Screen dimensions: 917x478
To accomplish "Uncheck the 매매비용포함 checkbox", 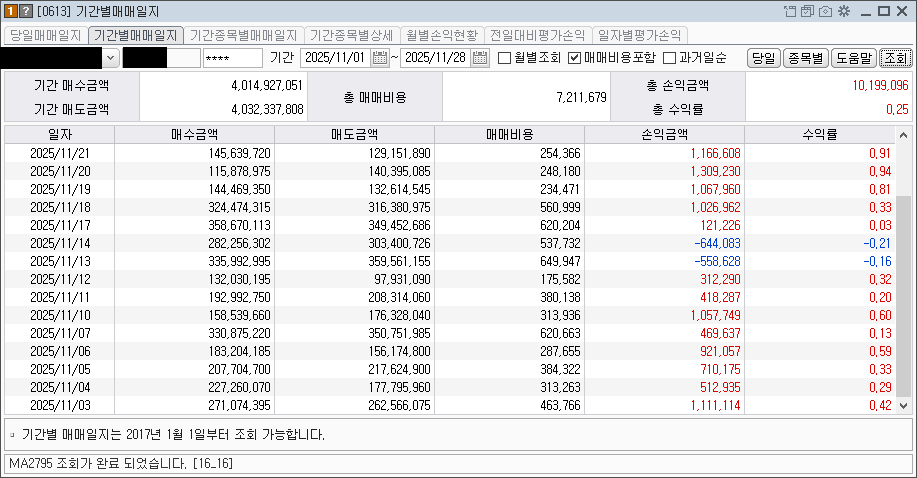I will (575, 58).
